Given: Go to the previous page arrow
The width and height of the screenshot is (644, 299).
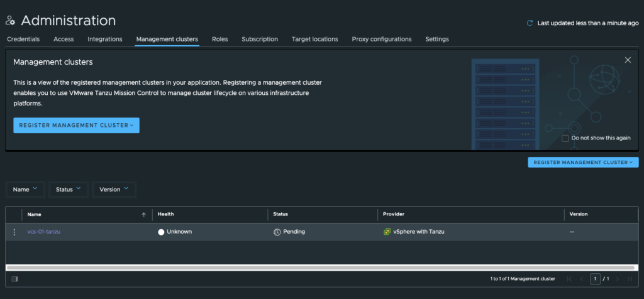Looking at the screenshot, I should click(582, 279).
